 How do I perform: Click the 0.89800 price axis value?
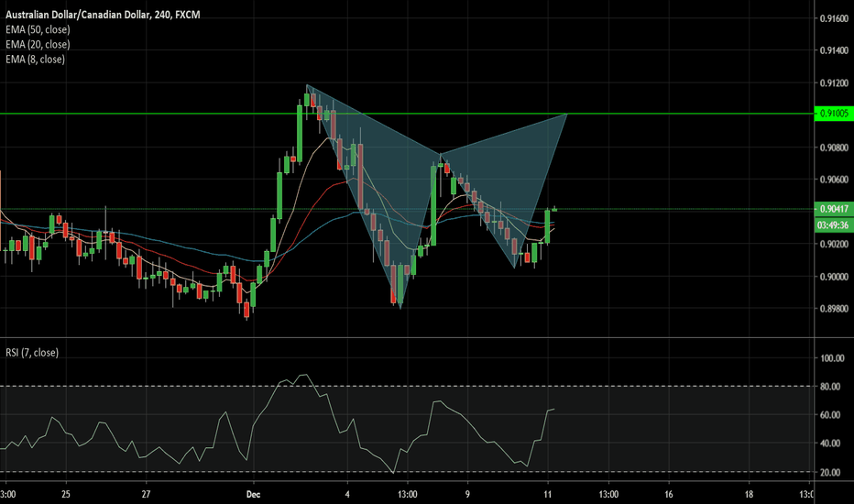(x=835, y=309)
